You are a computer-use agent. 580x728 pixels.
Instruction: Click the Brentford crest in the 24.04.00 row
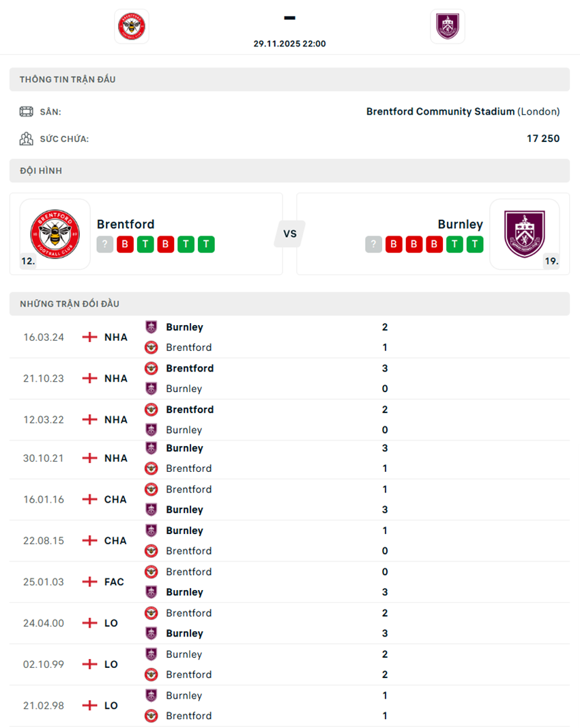point(151,613)
